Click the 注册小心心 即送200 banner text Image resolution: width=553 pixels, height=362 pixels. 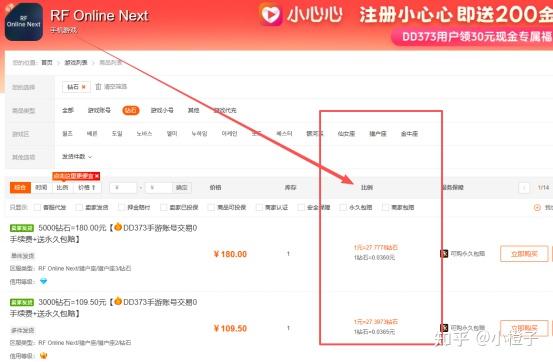456,15
